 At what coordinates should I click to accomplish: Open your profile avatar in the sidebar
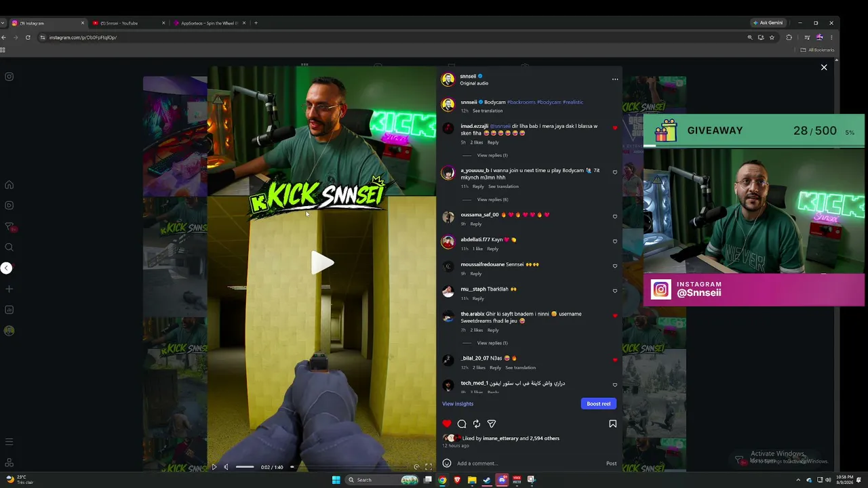(x=9, y=331)
